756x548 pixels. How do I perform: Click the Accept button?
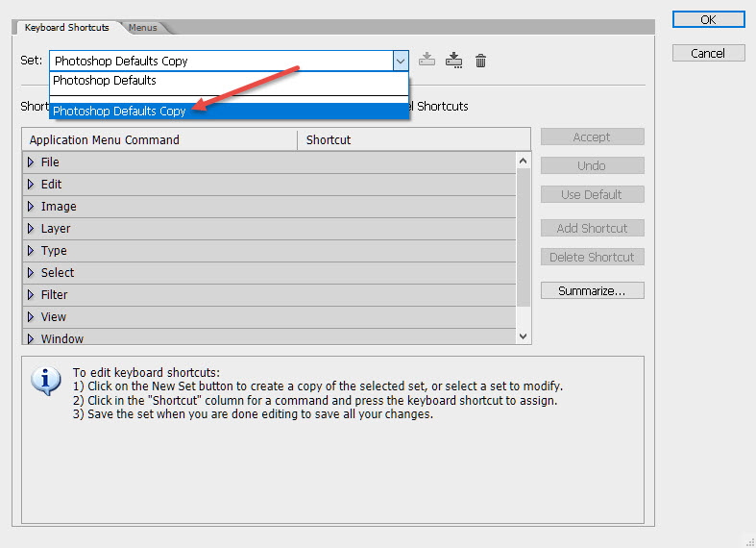point(592,137)
